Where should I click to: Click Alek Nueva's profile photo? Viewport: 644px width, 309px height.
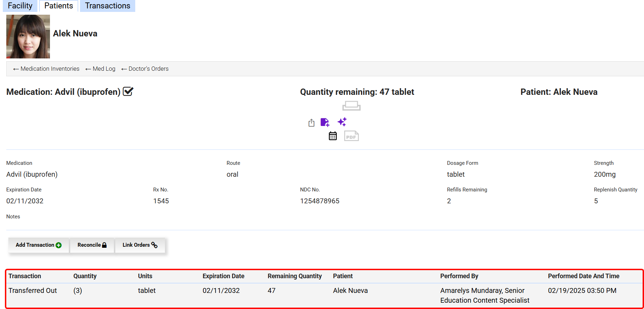coord(28,36)
